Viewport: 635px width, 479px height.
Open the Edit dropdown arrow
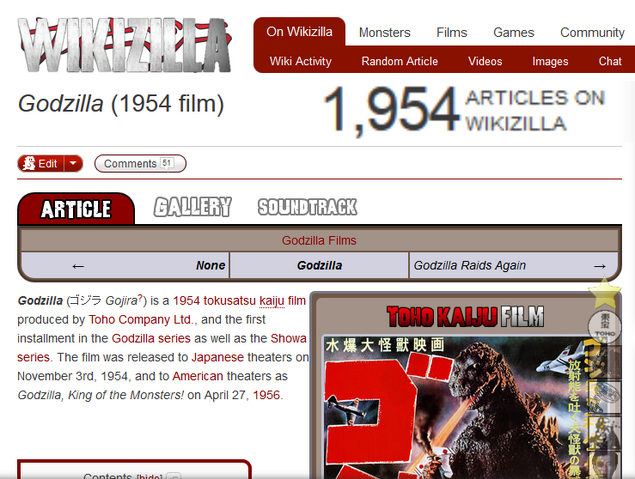73,164
